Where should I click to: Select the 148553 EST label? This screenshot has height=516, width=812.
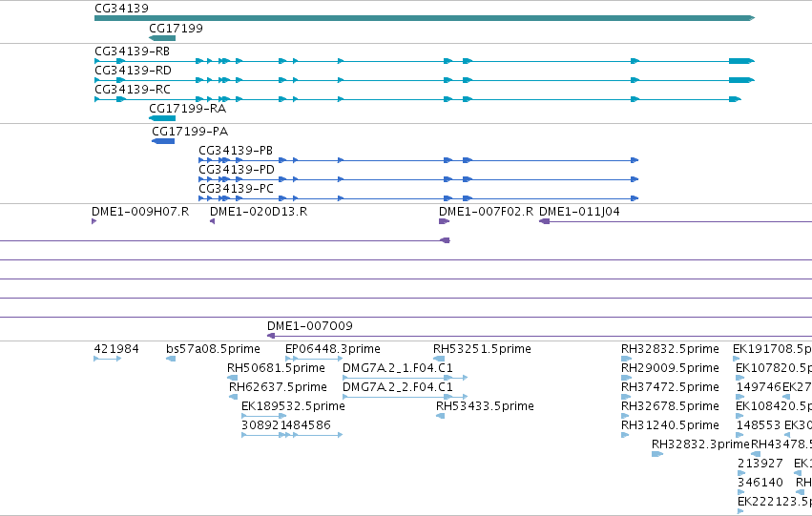click(759, 425)
